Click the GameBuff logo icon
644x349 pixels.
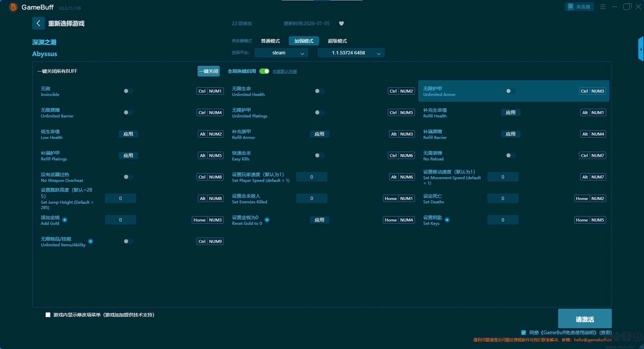click(13, 7)
